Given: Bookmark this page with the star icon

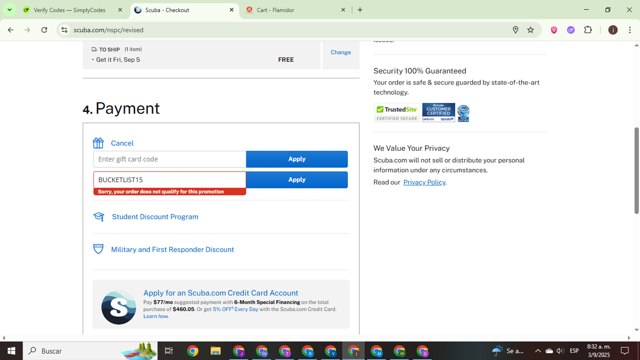Looking at the screenshot, I should click(530, 30).
